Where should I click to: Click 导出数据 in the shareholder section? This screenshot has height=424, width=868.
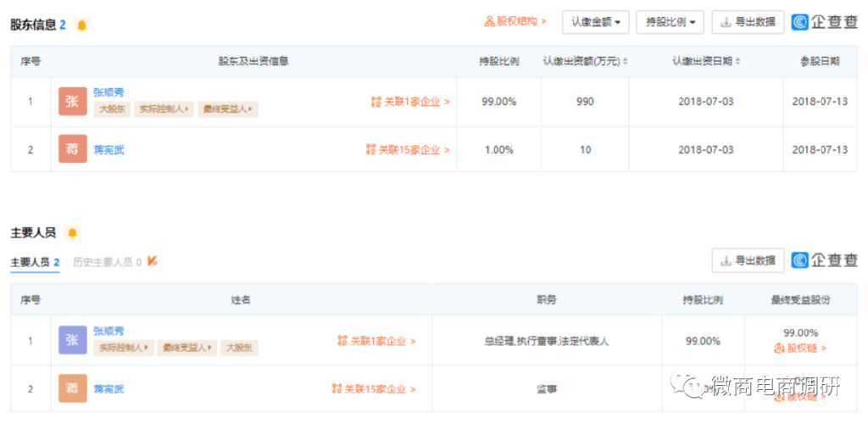point(748,22)
